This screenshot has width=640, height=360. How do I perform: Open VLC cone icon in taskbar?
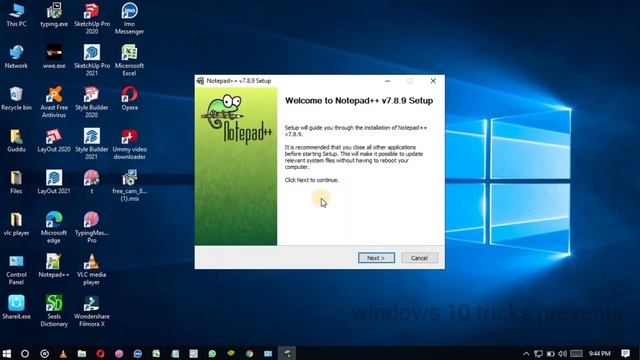pos(63,353)
